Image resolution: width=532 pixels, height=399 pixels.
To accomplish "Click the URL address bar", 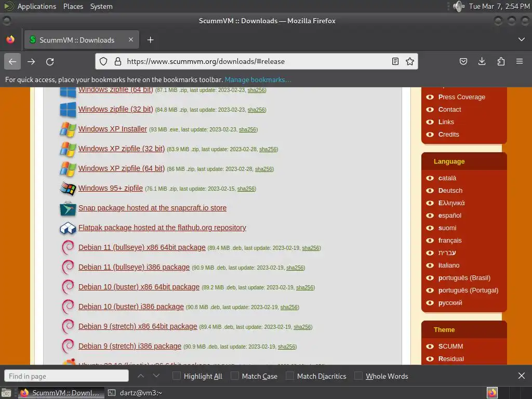I will click(x=257, y=61).
